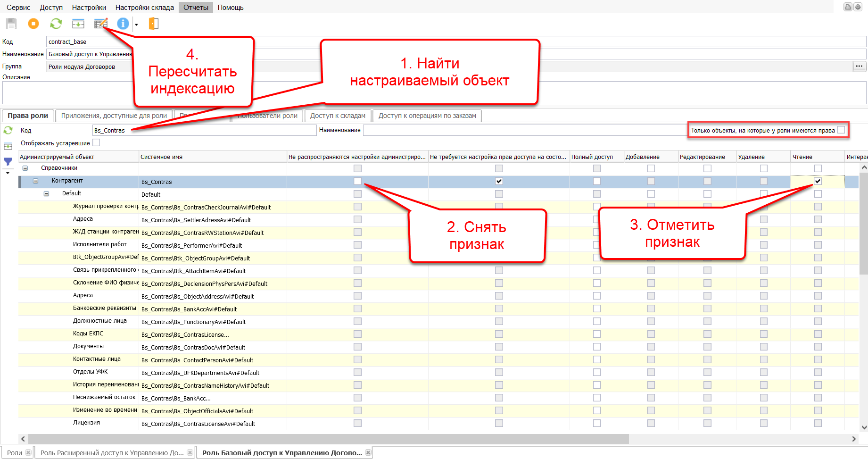Click the ellipsis button beside Группа field
Viewport: 868px width, 459px height.
[x=859, y=67]
